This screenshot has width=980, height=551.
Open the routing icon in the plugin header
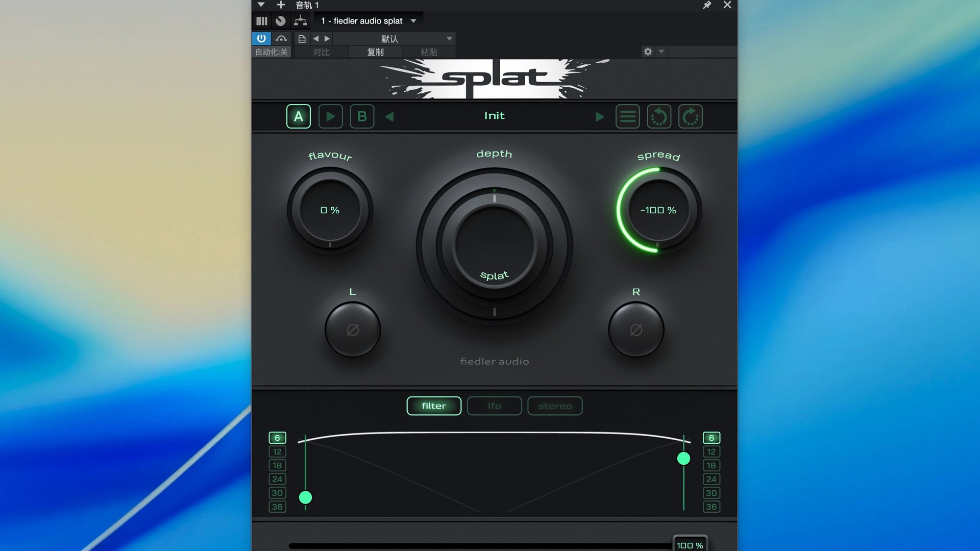(x=301, y=21)
